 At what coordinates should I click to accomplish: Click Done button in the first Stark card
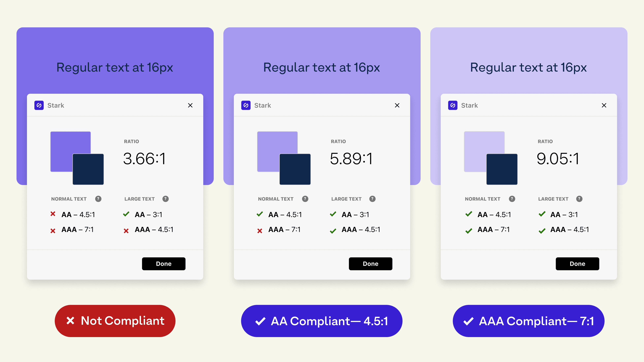pyautogui.click(x=164, y=263)
